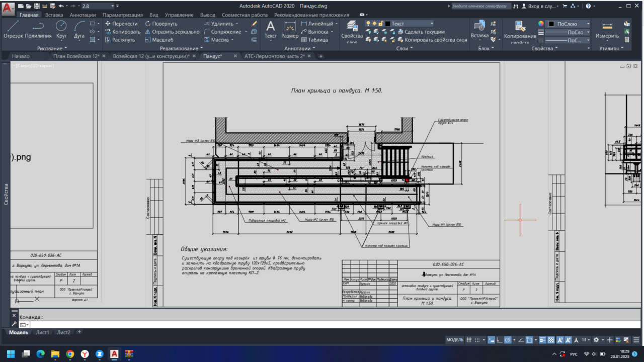The image size is (644, 362).
Task: Open the Вид ribbon tab
Action: 154,15
